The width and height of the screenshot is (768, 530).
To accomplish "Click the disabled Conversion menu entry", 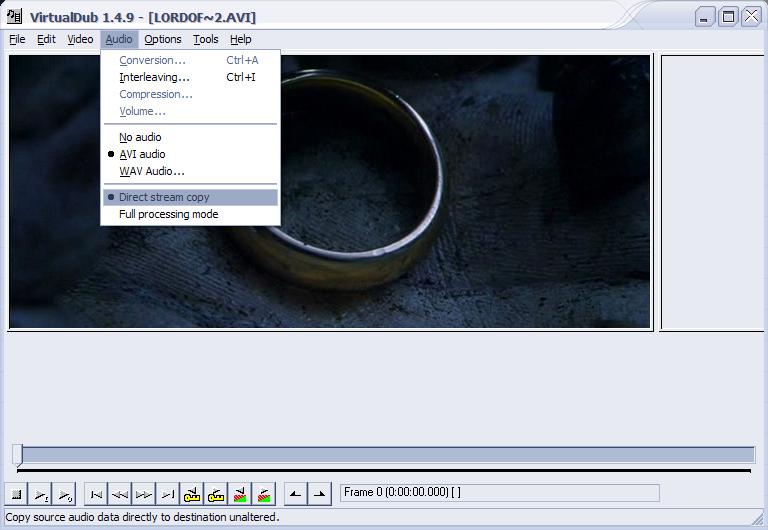I will (191, 60).
